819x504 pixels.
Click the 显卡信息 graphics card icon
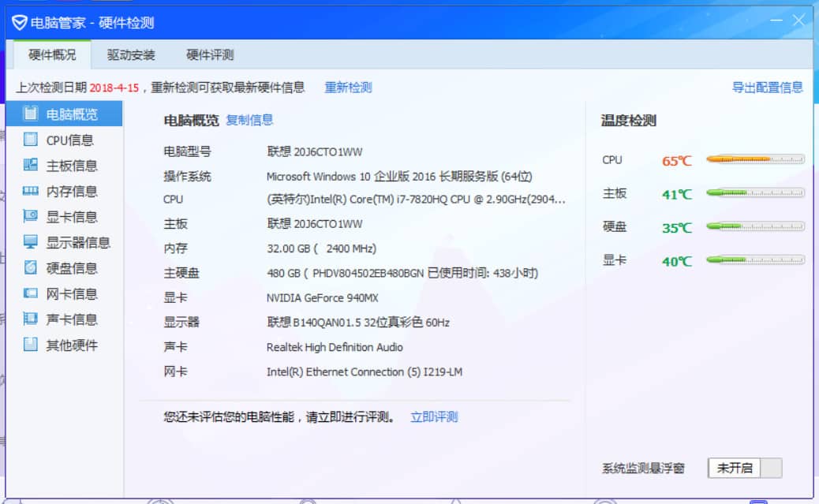[30, 216]
